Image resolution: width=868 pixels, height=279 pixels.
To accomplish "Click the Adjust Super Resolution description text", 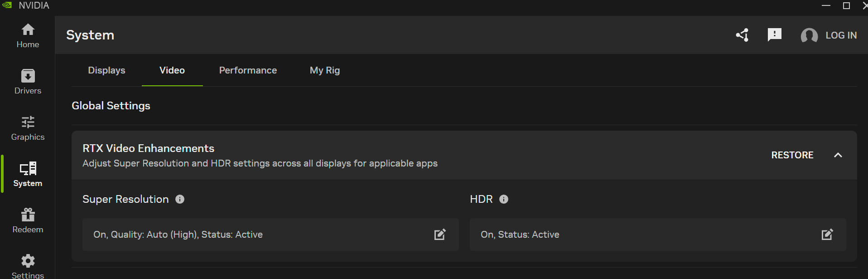I will coord(260,163).
